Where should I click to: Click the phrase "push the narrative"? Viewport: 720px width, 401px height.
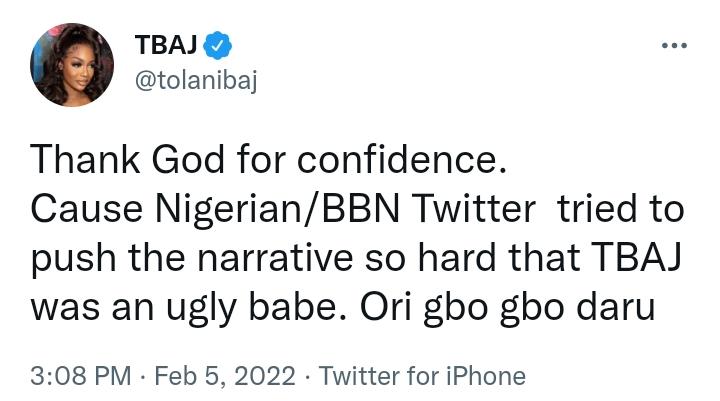176,257
